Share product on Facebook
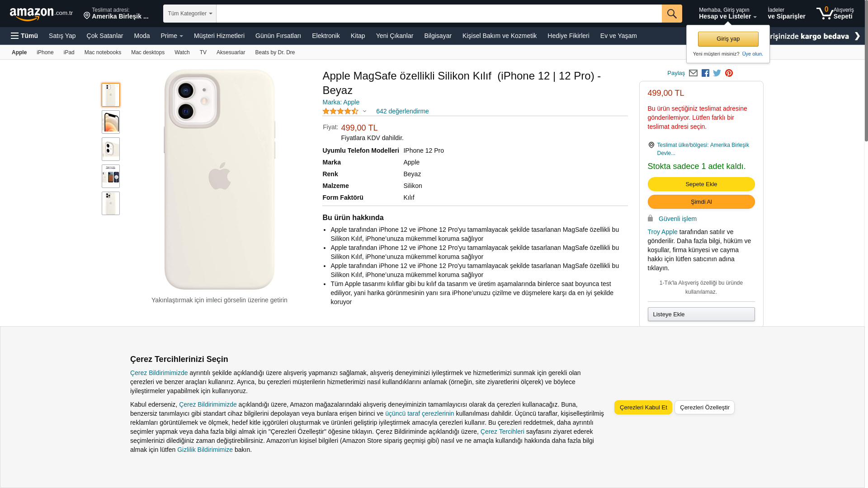868x488 pixels. coord(705,73)
